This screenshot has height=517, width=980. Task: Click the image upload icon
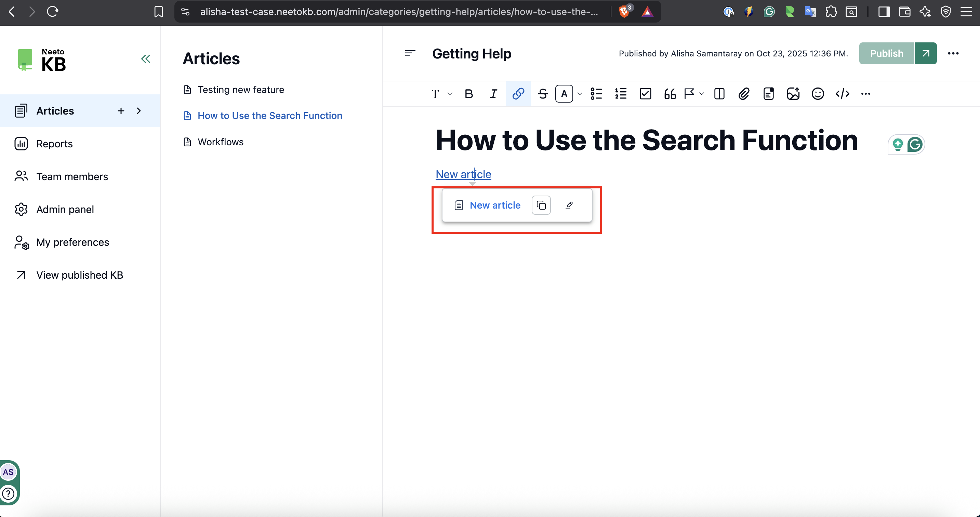[793, 94]
